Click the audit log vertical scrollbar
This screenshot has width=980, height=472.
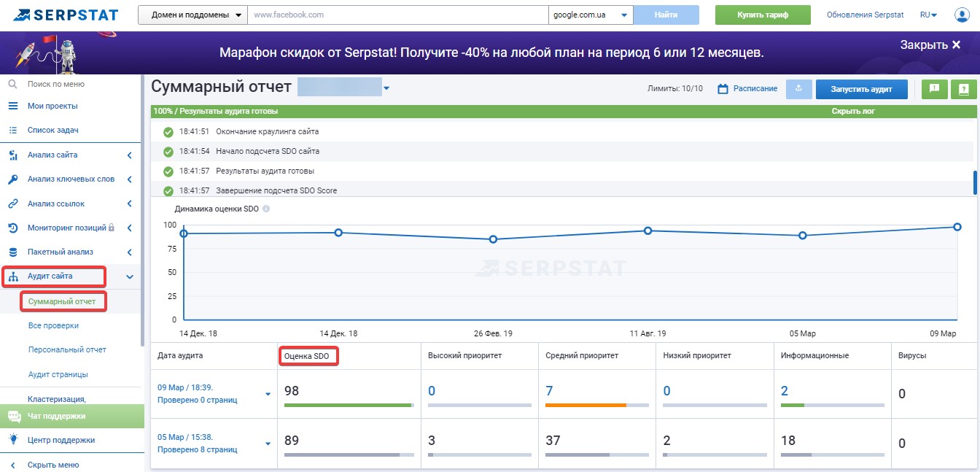(x=975, y=182)
